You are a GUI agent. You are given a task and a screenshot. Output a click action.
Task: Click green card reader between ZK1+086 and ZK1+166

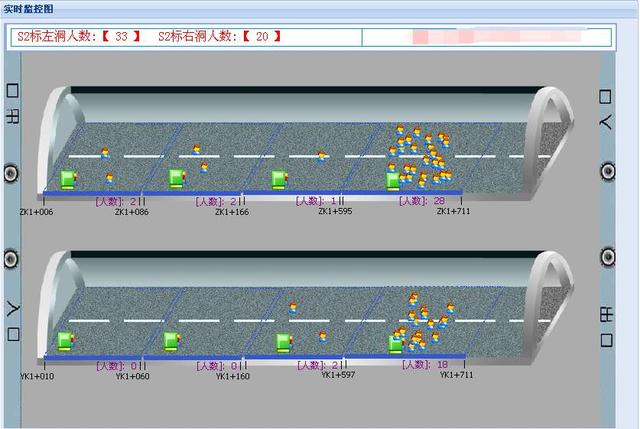(x=177, y=179)
